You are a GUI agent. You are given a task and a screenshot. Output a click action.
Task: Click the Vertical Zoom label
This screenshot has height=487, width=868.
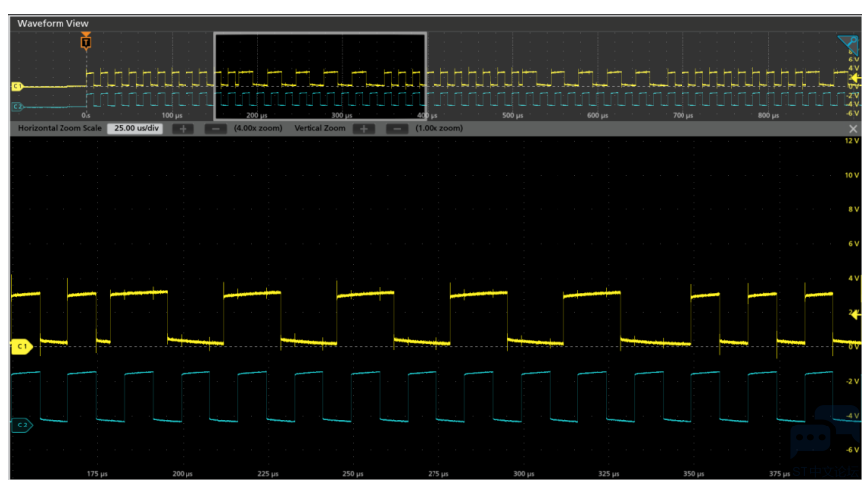pyautogui.click(x=320, y=128)
